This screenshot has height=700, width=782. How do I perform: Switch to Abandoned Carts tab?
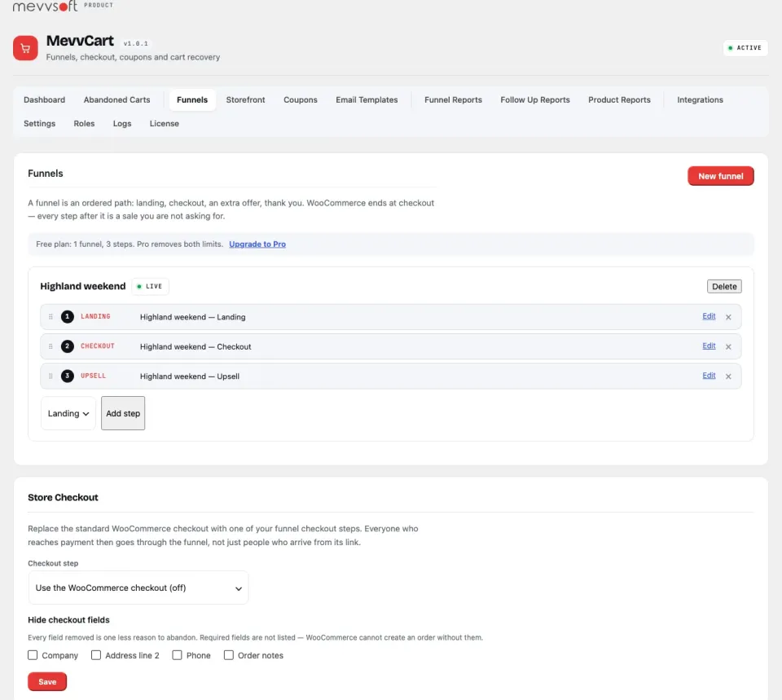coord(116,99)
